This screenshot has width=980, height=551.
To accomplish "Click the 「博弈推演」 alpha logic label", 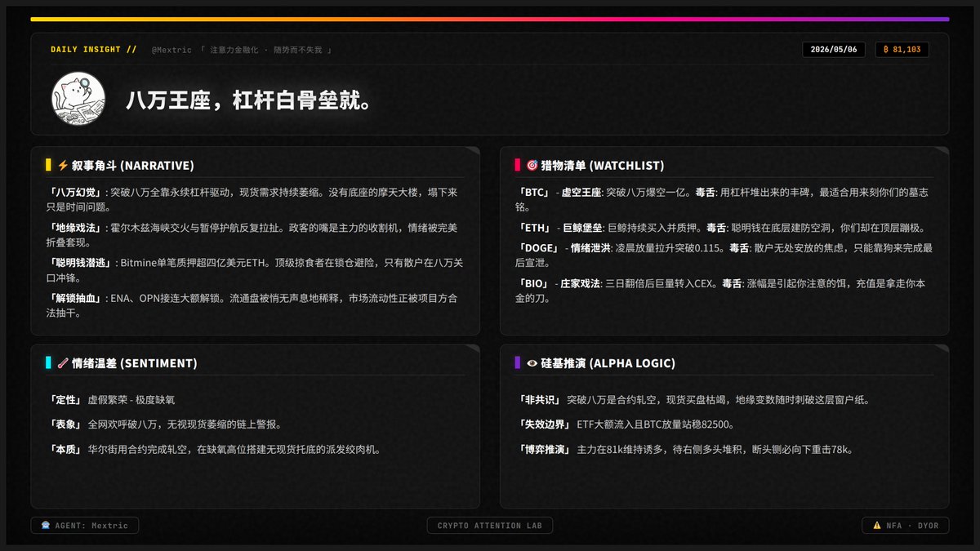I will (546, 449).
